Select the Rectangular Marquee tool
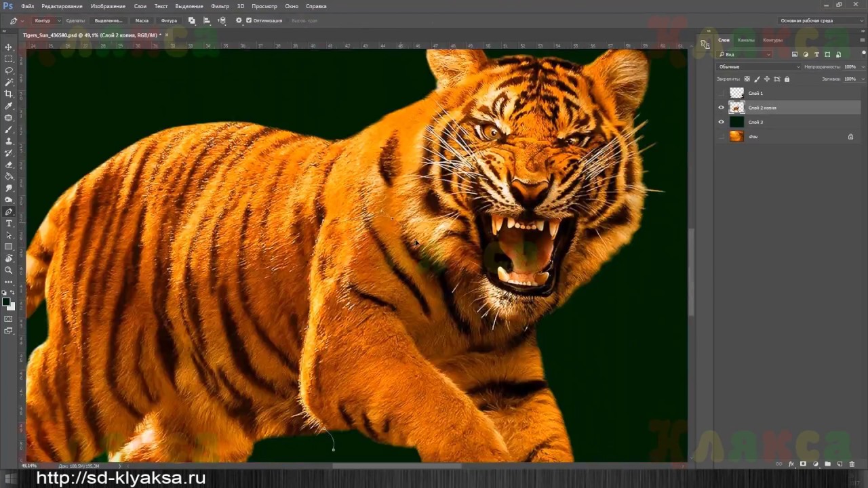 (9, 59)
